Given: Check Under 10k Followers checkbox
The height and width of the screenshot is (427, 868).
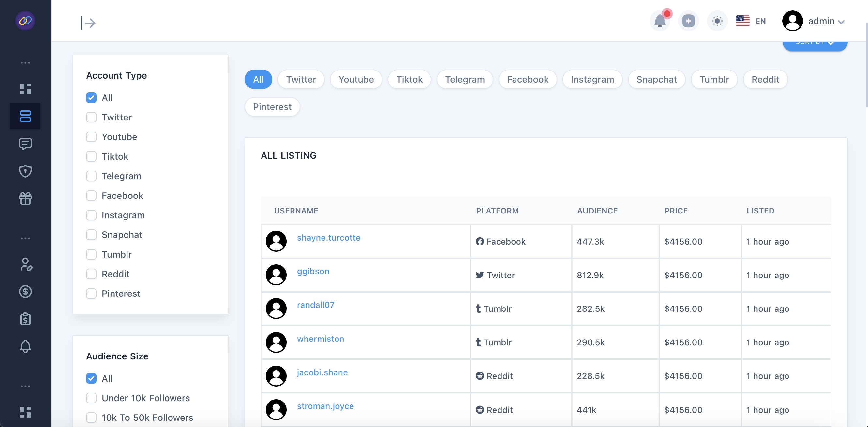Looking at the screenshot, I should [x=91, y=398].
